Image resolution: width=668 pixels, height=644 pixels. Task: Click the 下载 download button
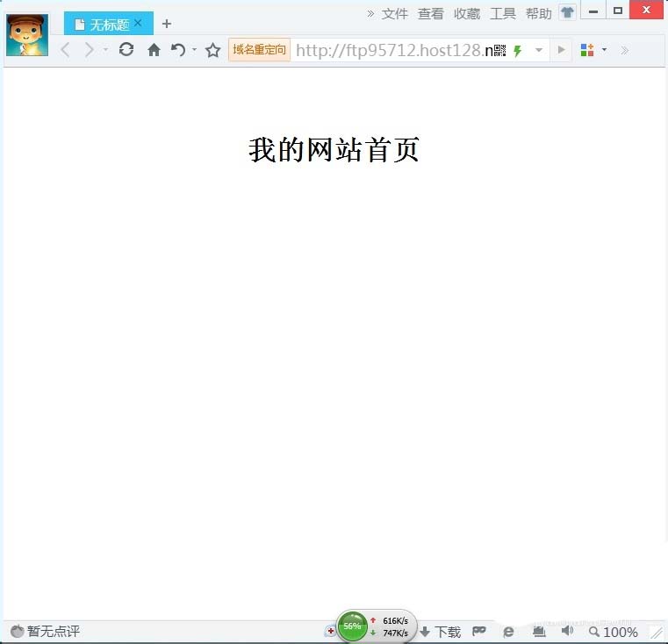[441, 632]
